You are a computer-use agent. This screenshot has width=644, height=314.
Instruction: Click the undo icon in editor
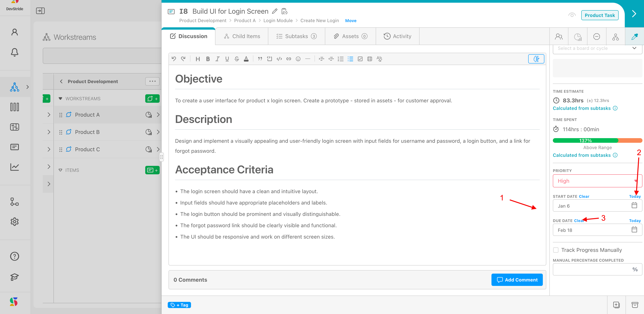click(174, 59)
